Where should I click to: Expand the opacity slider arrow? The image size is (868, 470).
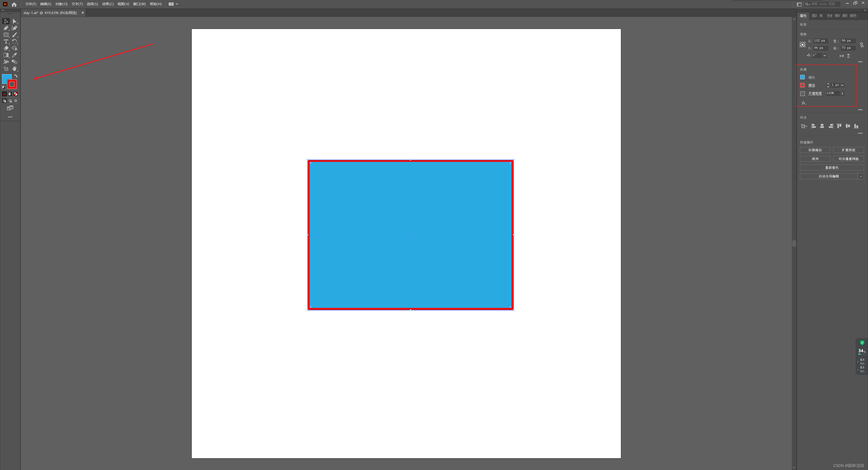tap(842, 93)
